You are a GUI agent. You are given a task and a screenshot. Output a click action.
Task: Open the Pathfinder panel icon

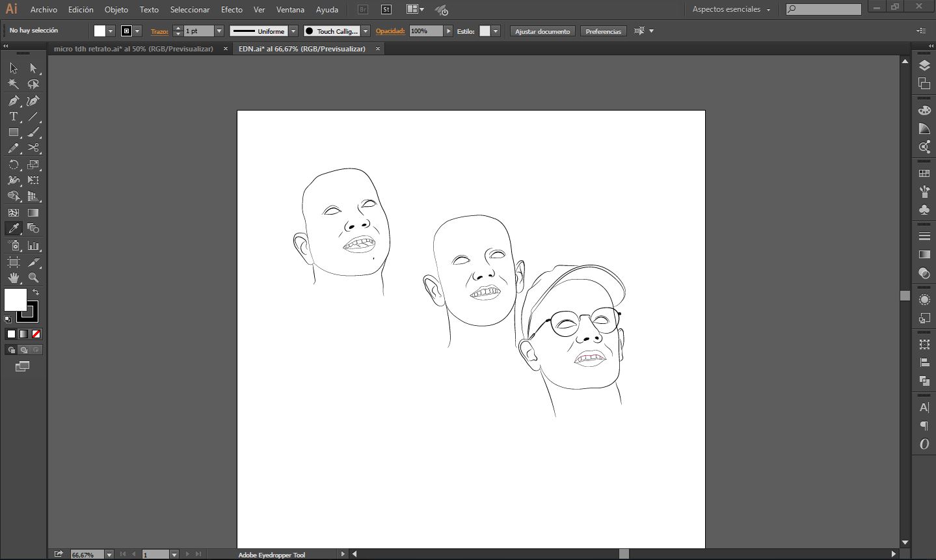click(924, 380)
